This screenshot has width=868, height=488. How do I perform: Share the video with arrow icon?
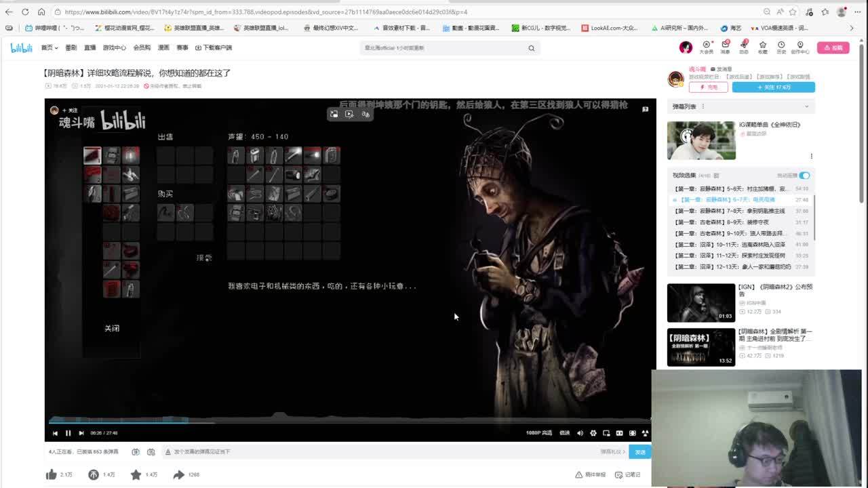coord(178,474)
